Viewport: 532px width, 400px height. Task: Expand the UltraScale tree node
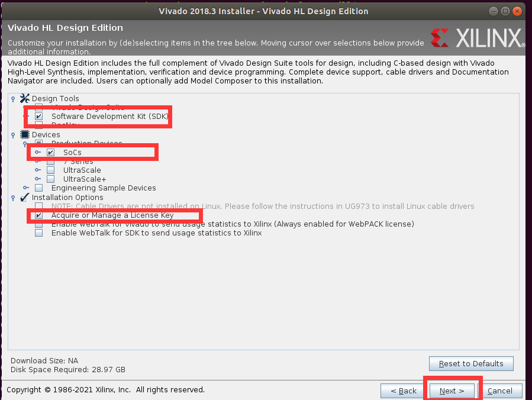pos(38,170)
